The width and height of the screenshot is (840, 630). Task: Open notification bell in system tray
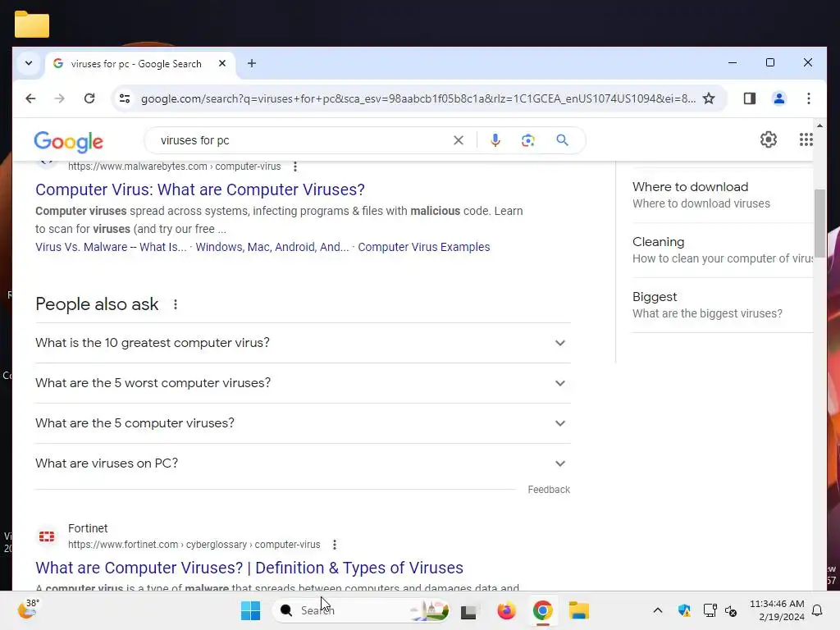click(817, 610)
